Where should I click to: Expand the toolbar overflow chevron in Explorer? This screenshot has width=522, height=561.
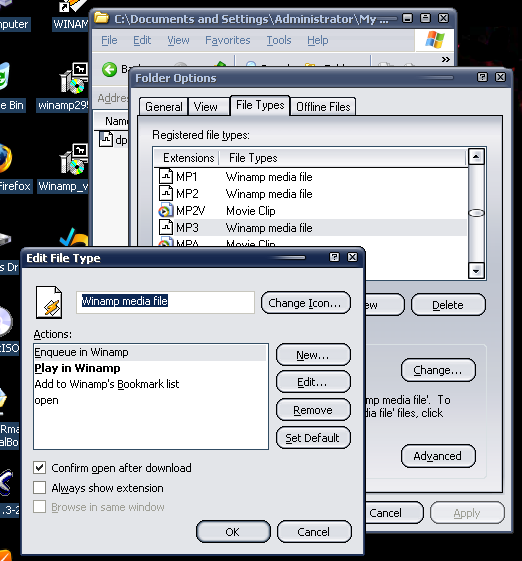tap(445, 59)
